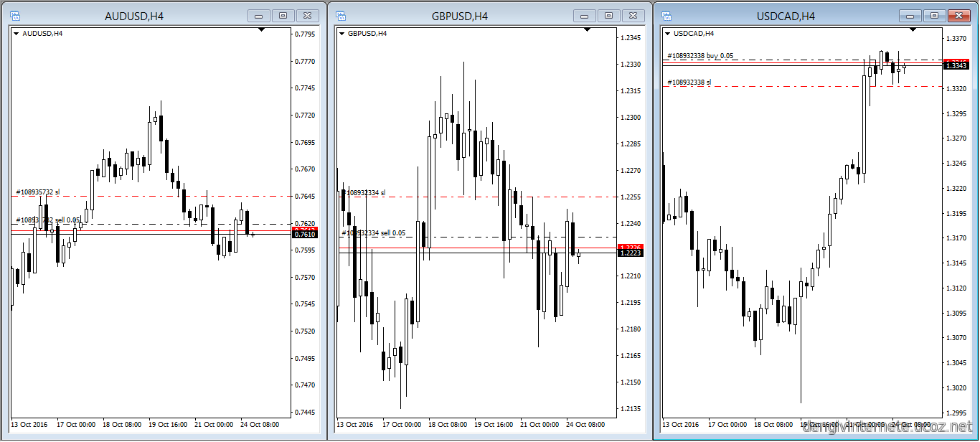This screenshot has height=442, width=980.
Task: Click the 1.3343 current price label
Action: click(955, 66)
